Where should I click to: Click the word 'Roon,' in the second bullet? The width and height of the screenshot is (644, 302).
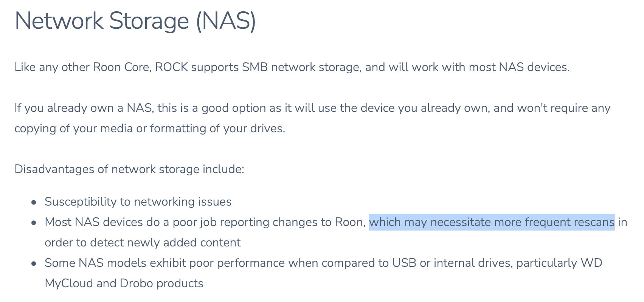point(349,222)
